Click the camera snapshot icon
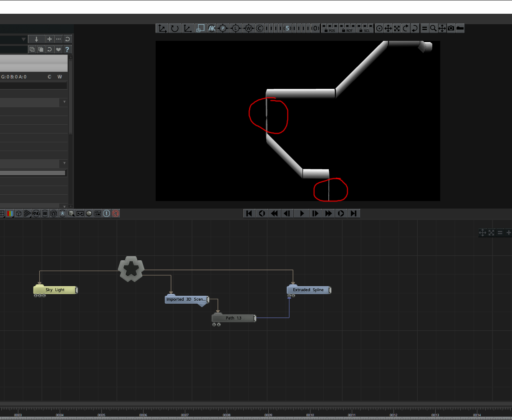Image resolution: width=512 pixels, height=420 pixels. pyautogui.click(x=451, y=28)
